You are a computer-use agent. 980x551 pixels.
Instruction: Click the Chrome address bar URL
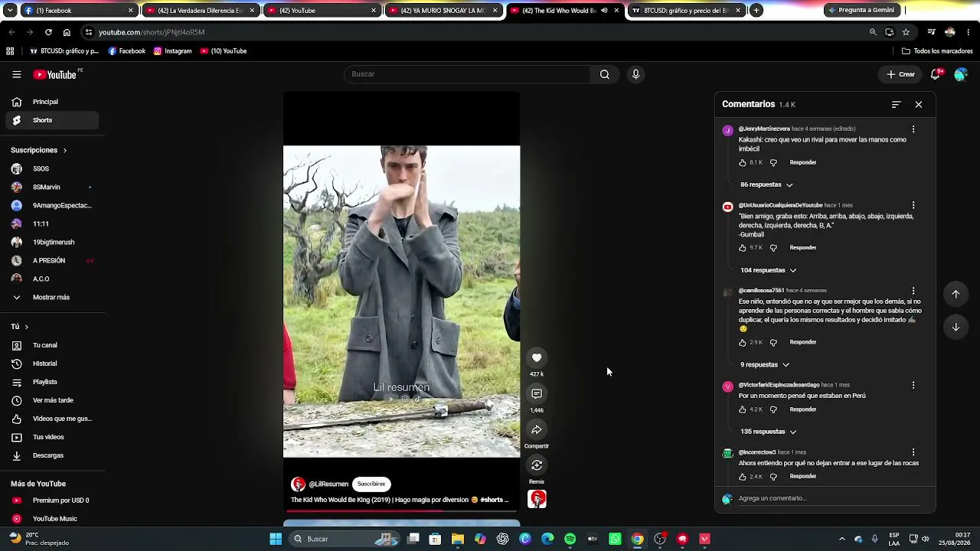(152, 32)
